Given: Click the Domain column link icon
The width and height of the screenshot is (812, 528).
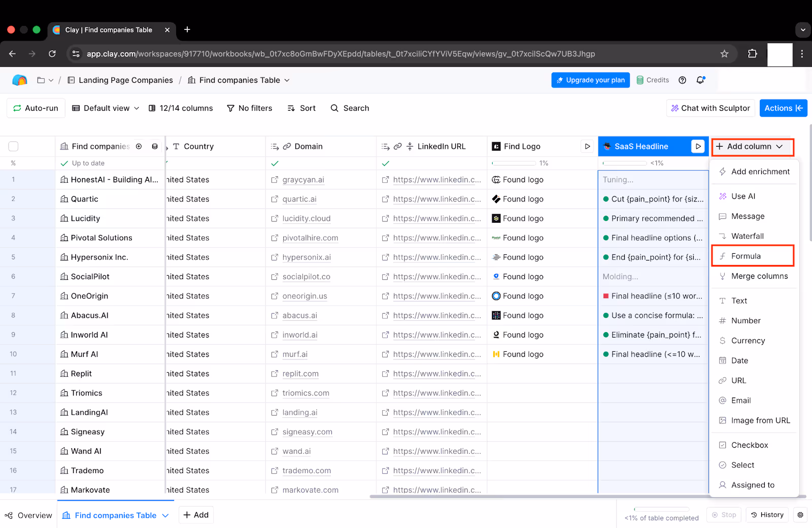Looking at the screenshot, I should tap(287, 146).
